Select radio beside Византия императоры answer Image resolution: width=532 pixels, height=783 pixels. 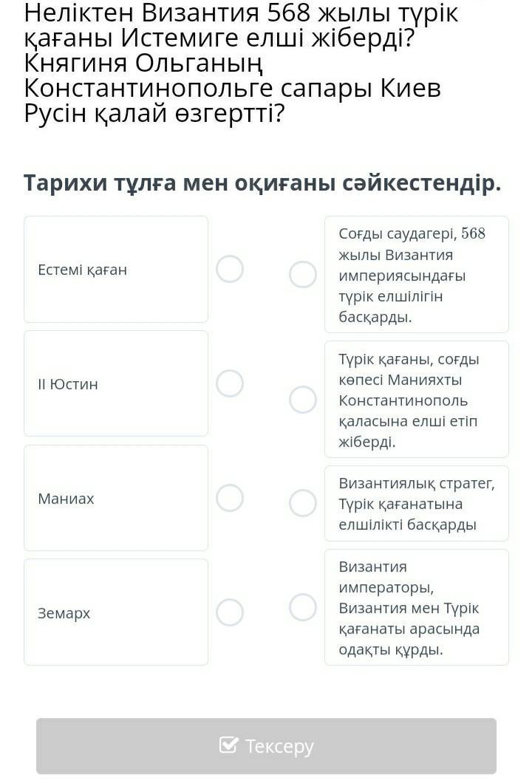[x=303, y=607]
